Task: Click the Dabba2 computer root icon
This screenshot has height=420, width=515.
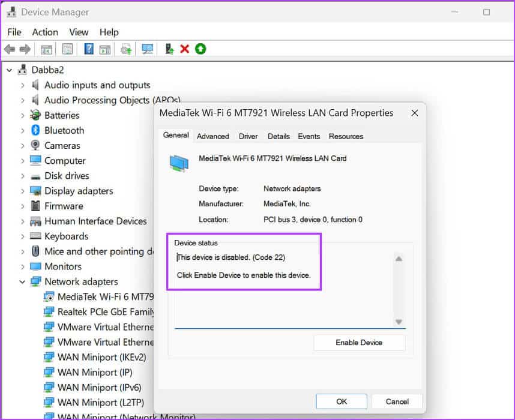Action: pos(22,70)
